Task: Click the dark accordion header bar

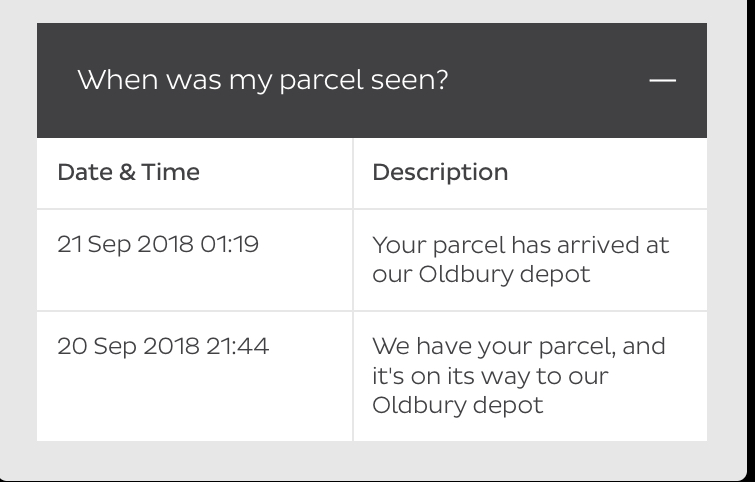Action: click(372, 80)
